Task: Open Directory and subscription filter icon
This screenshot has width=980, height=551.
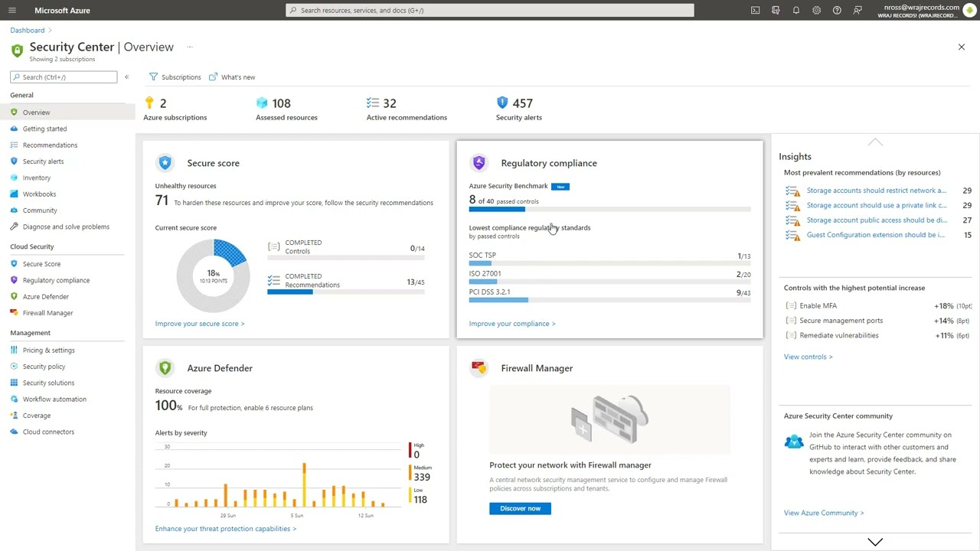Action: (x=776, y=11)
